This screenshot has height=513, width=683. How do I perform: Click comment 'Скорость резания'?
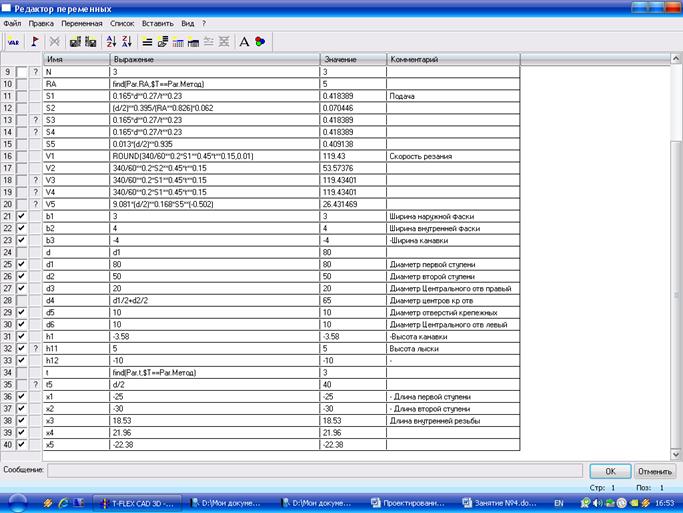420,156
